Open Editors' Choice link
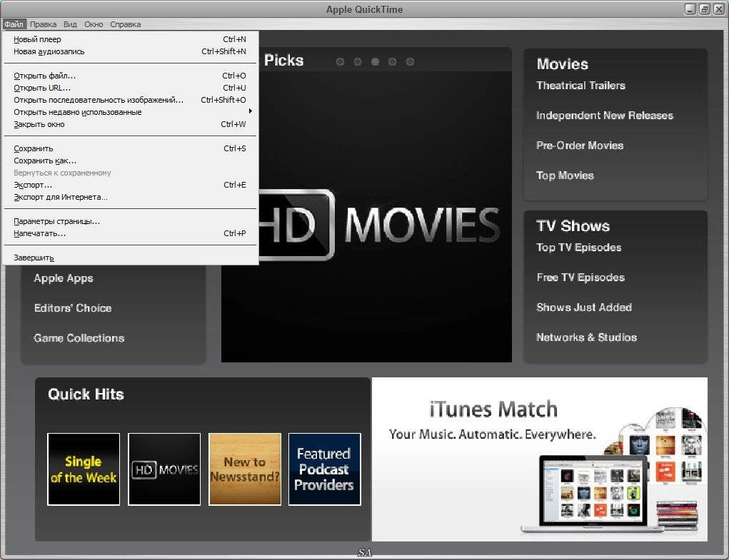729x560 pixels. pos(73,308)
